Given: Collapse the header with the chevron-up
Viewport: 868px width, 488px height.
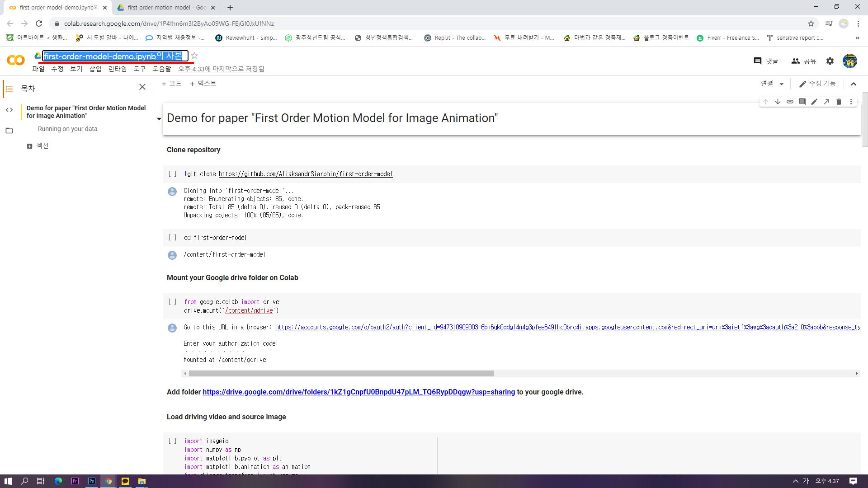Looking at the screenshot, I should point(854,84).
